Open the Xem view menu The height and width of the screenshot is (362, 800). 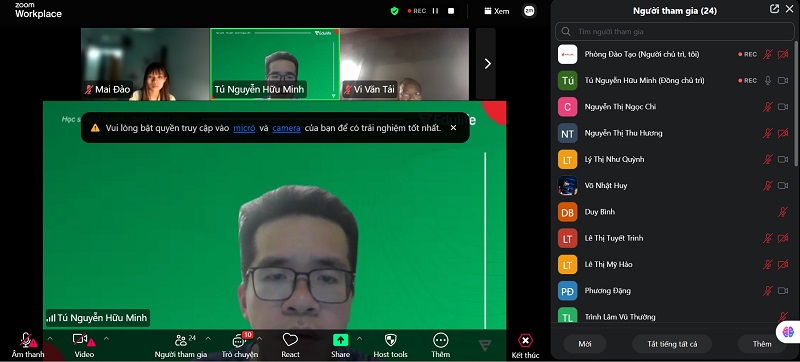click(x=497, y=11)
